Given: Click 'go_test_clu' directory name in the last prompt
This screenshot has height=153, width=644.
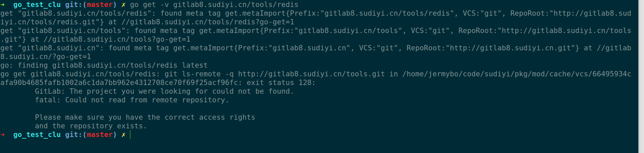Looking at the screenshot, I should click(37, 135).
